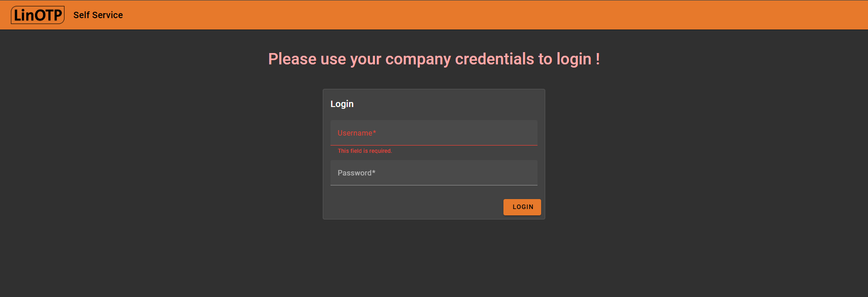Click the Password* placeholder label
Image resolution: width=868 pixels, height=297 pixels.
pos(356,173)
